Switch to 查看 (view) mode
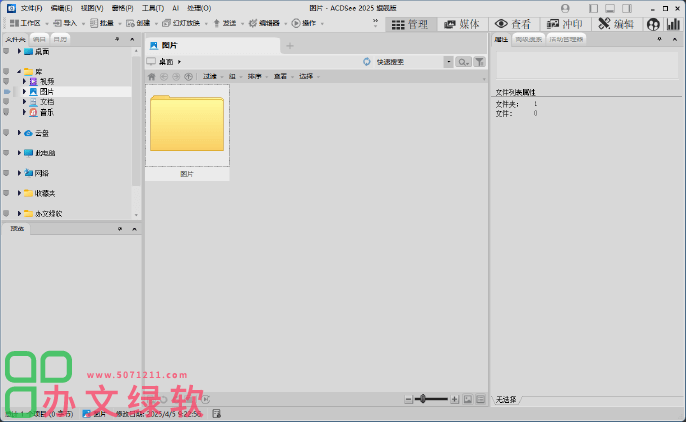 [513, 24]
